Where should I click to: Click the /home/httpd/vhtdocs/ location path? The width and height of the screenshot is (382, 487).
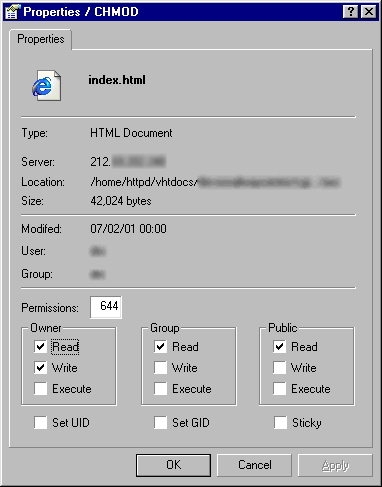pyautogui.click(x=144, y=182)
